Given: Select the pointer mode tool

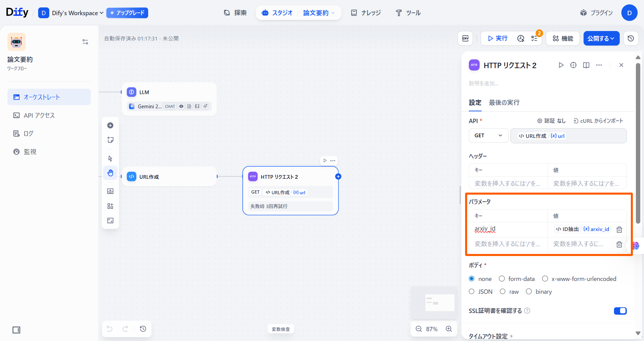Looking at the screenshot, I should point(110,159).
